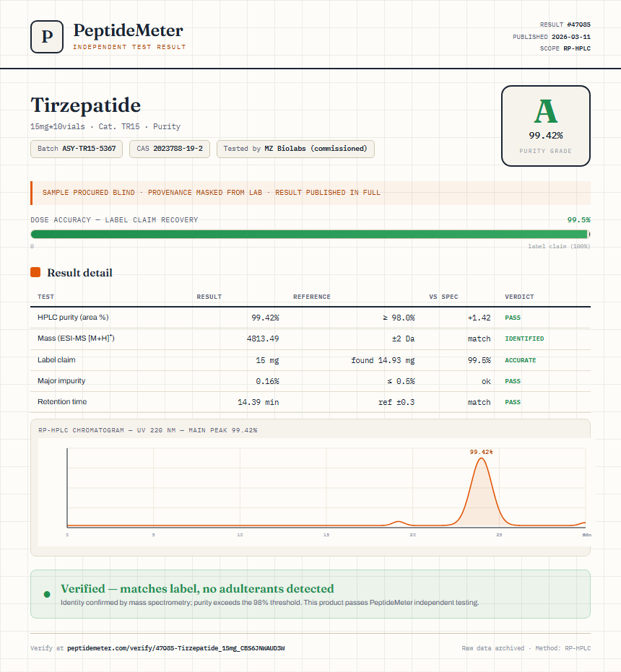The width and height of the screenshot is (621, 672).
Task: Click the 0.16% impurity value
Action: [x=267, y=381]
